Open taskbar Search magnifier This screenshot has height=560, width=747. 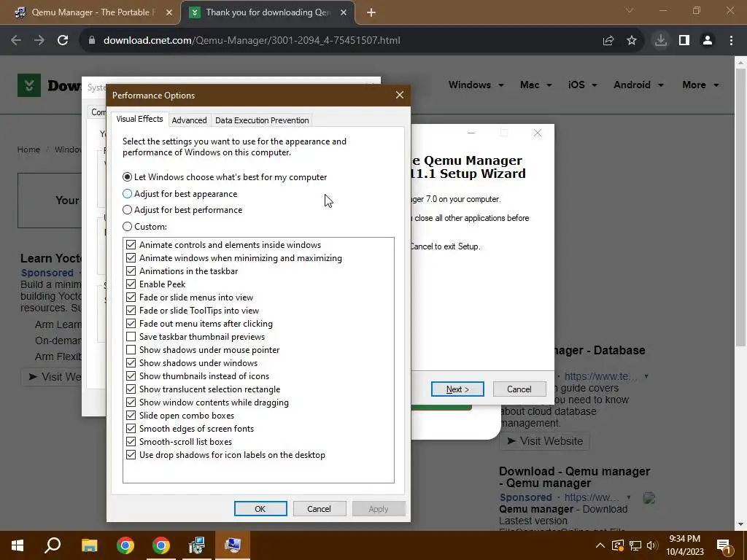click(x=53, y=545)
